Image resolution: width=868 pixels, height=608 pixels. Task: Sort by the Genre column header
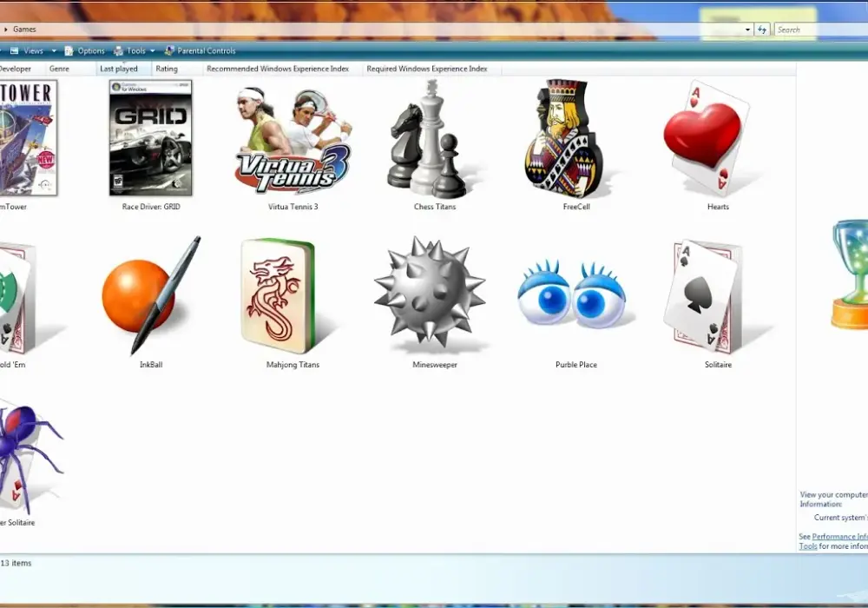point(69,69)
